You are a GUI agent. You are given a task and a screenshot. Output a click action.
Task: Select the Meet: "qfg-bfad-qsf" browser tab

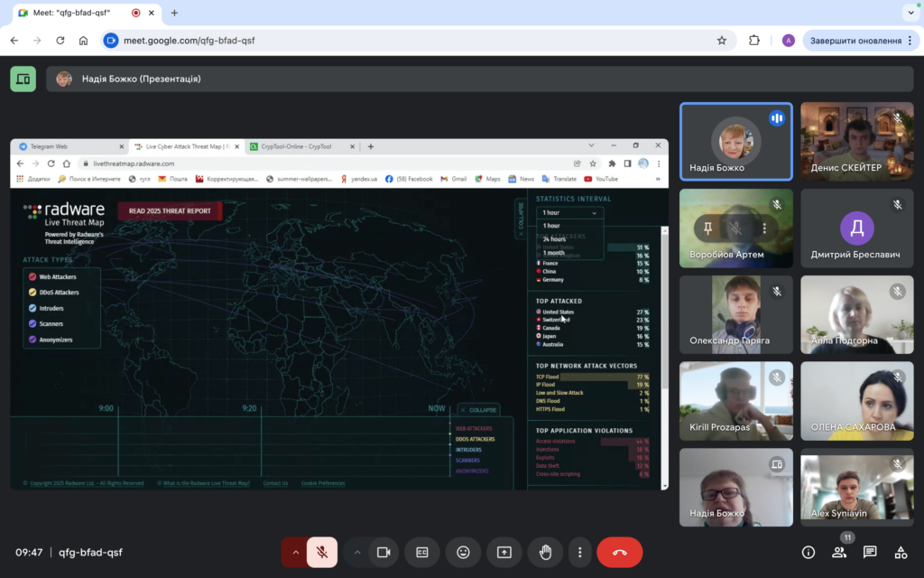coord(88,13)
